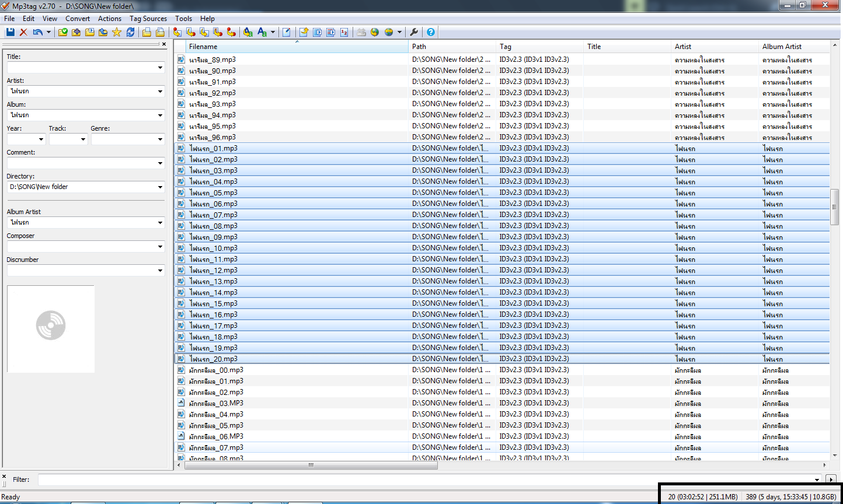Open Actions with the yellow Aa icon
Image resolution: width=843 pixels, height=504 pixels.
[x=248, y=32]
